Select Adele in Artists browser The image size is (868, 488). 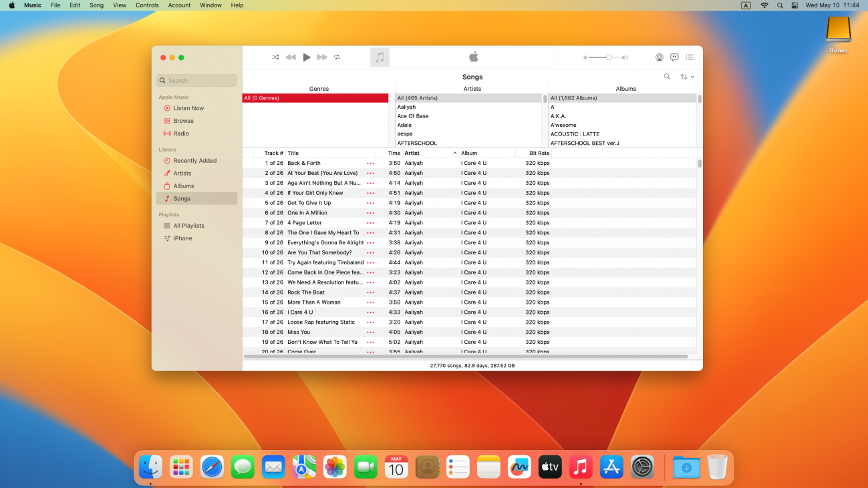(x=469, y=125)
